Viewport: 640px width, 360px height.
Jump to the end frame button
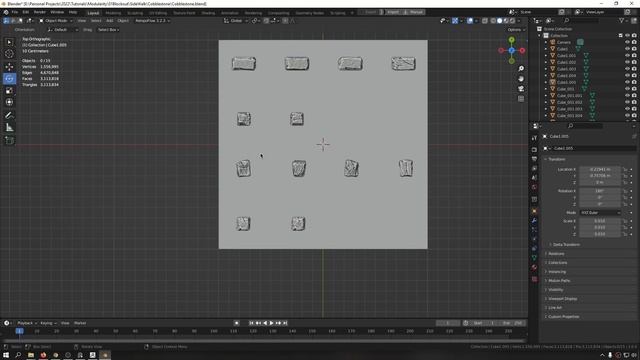tap(285, 323)
